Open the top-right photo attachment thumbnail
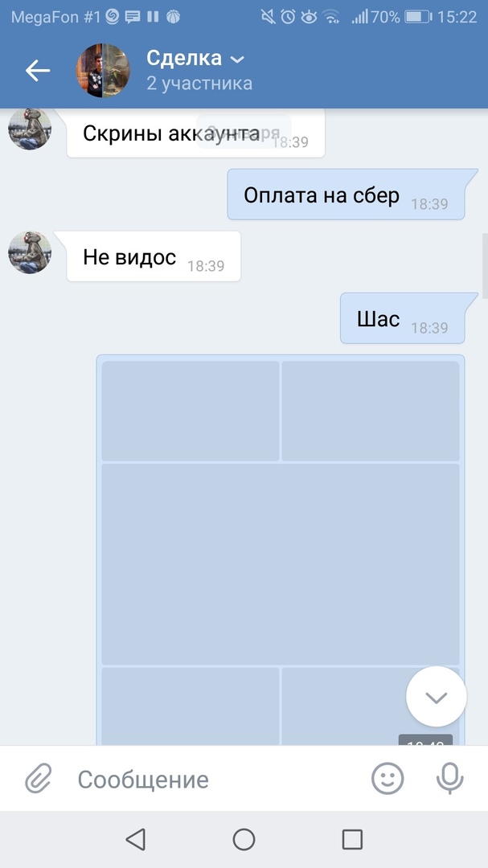 [x=371, y=411]
